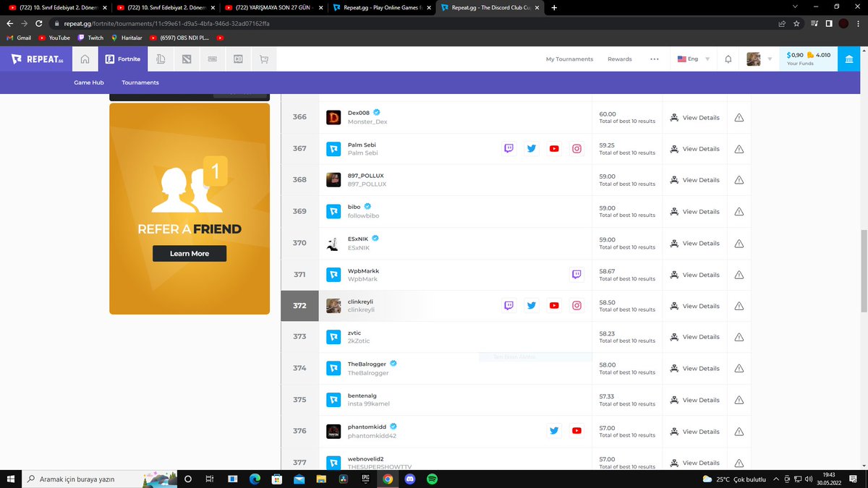
Task: Open the three-dots more menu
Action: [654, 59]
